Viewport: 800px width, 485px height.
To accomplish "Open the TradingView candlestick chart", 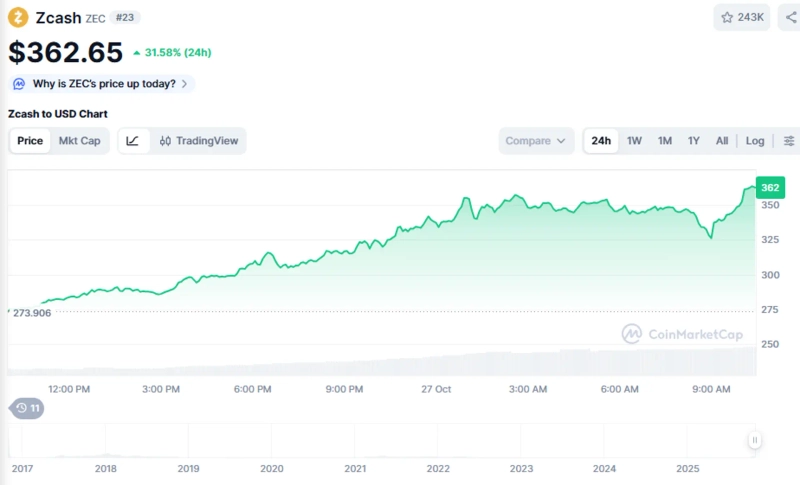I will point(198,141).
